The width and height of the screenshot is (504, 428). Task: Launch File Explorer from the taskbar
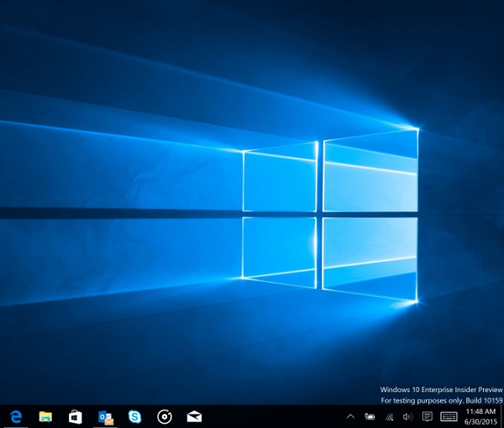[45, 417]
